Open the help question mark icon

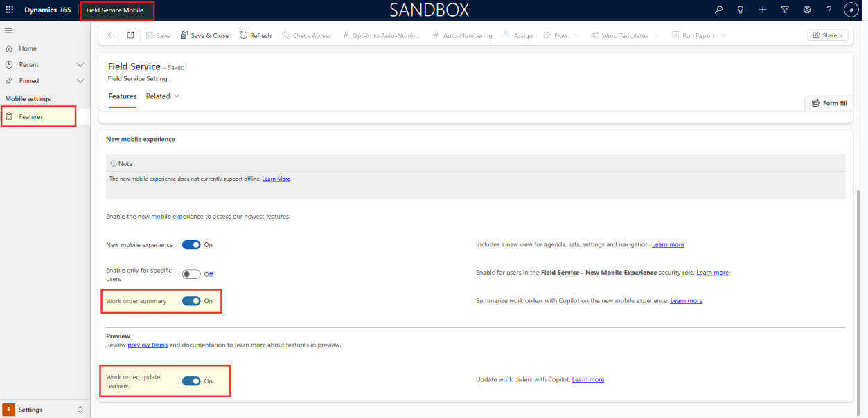[829, 10]
